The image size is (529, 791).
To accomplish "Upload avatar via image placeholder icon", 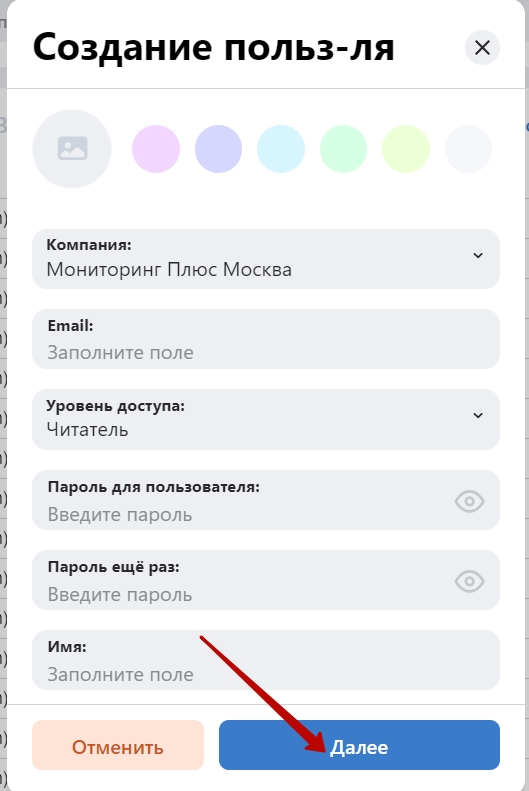I will [72, 149].
